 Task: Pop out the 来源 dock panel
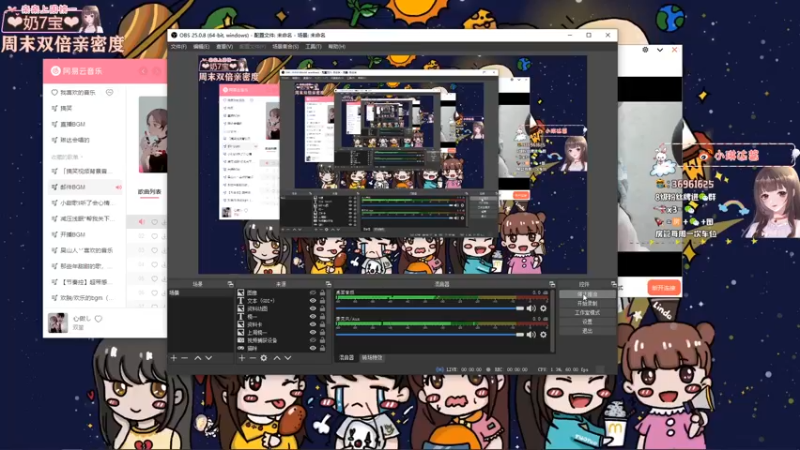[328, 284]
